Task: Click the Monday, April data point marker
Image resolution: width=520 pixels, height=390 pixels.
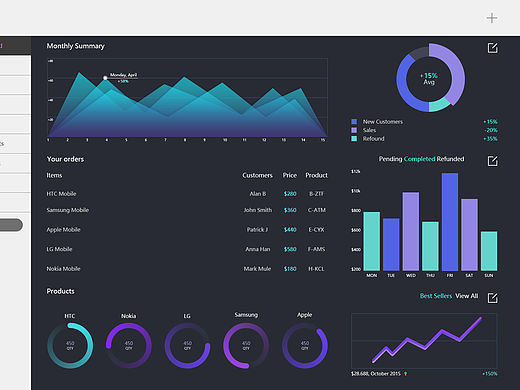Action: pos(105,78)
